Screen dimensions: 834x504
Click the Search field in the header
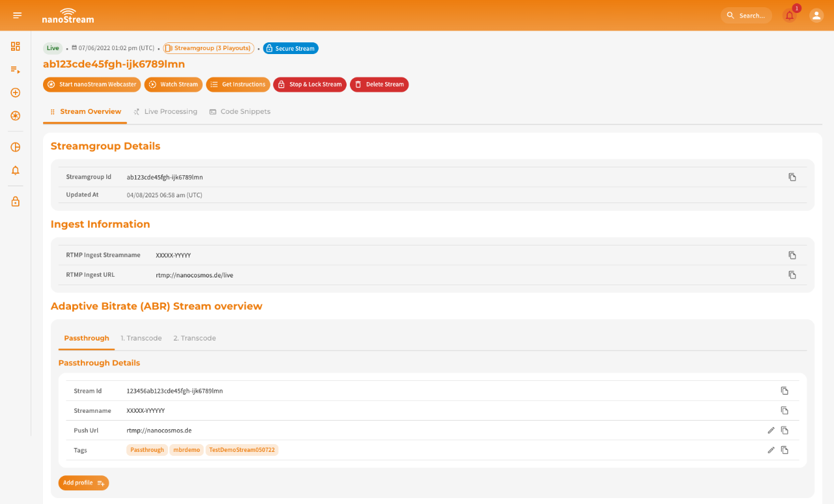pos(747,16)
